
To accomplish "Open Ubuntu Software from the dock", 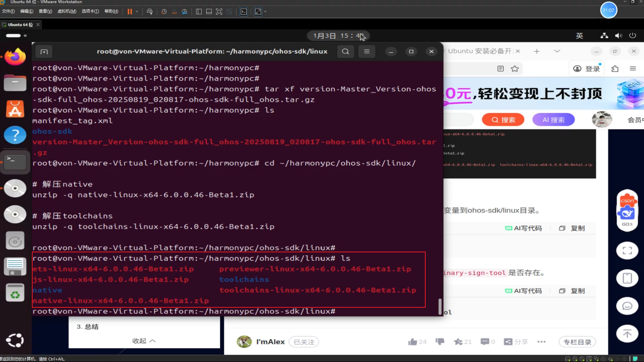I will 15,109.
